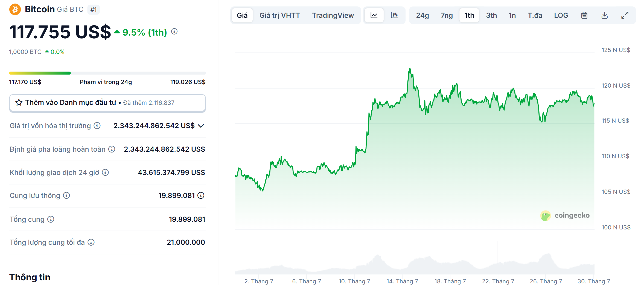Click the Tổng cung 19.899.081 value
Viewport: 644px width, 285px height.
click(187, 219)
